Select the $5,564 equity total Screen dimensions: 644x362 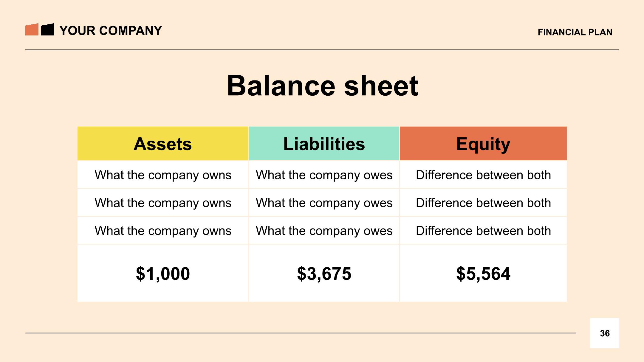(x=483, y=274)
